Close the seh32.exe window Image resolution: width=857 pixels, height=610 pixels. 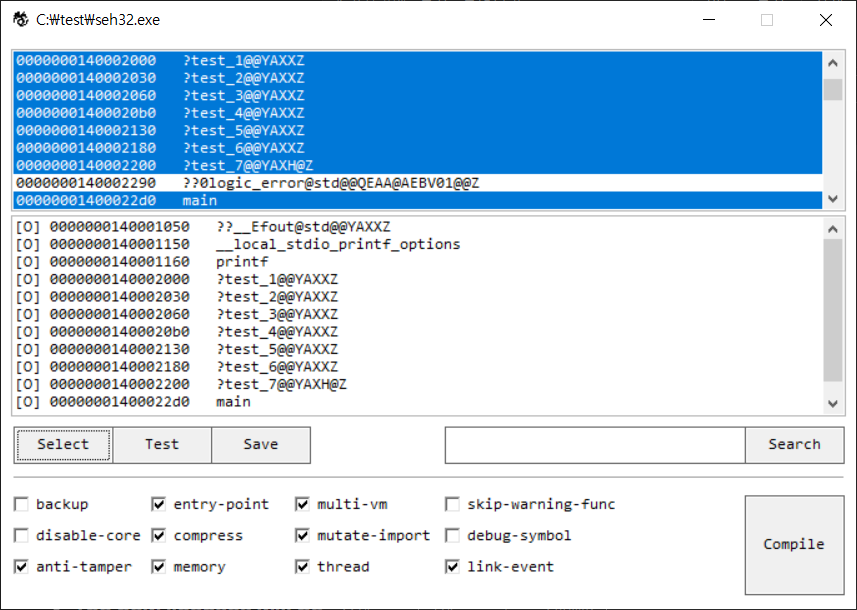tap(826, 20)
